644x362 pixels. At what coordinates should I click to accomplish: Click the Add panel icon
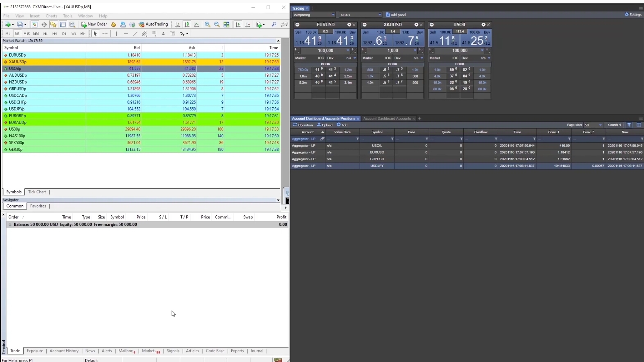pos(396,15)
